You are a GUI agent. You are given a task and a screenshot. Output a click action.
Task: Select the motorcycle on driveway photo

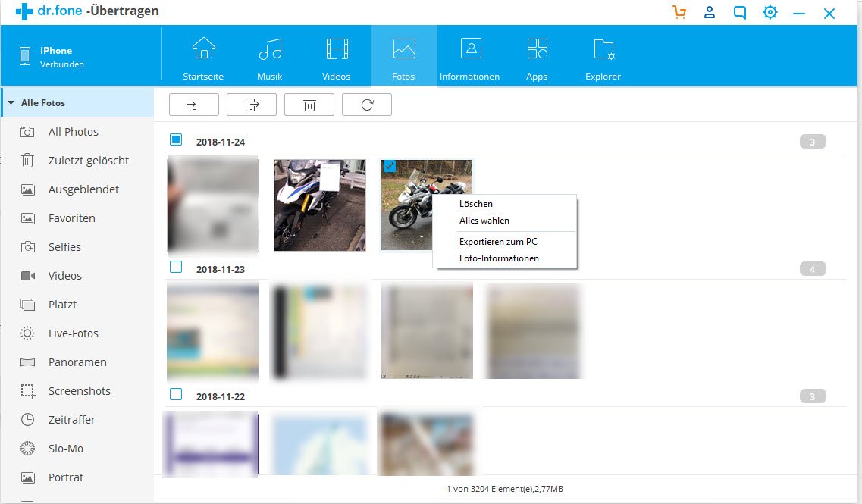(x=320, y=205)
